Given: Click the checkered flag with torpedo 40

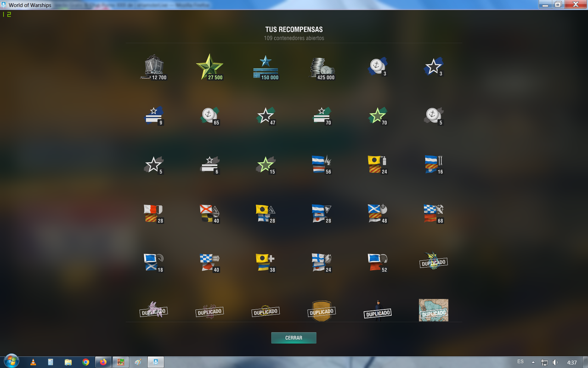Looking at the screenshot, I should pyautogui.click(x=210, y=263).
